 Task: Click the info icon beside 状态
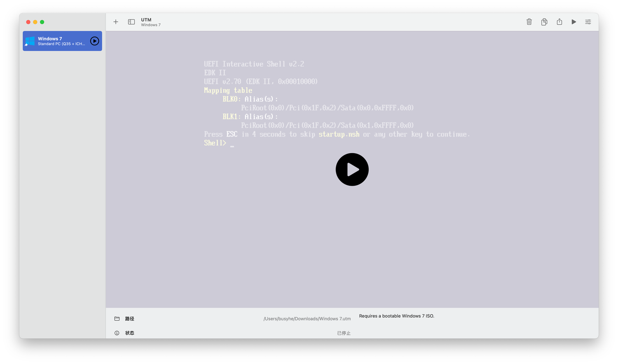(x=117, y=333)
